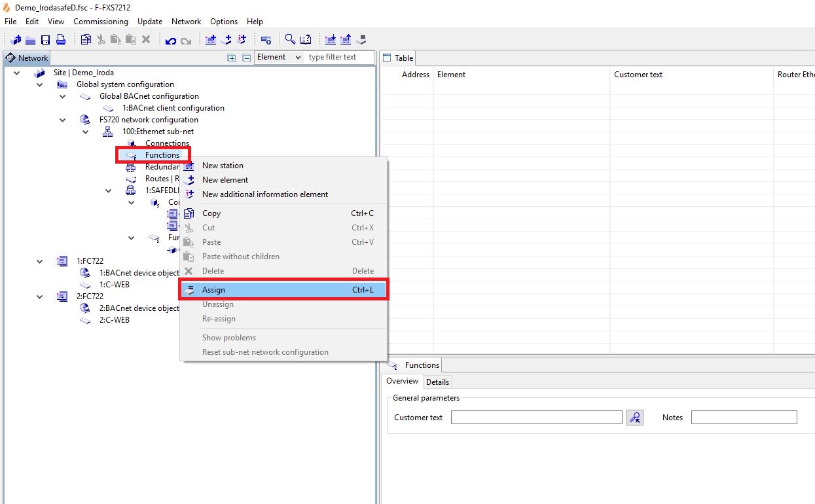Click the Collapse all minus icon
Image resolution: width=815 pixels, height=504 pixels.
pyautogui.click(x=247, y=58)
